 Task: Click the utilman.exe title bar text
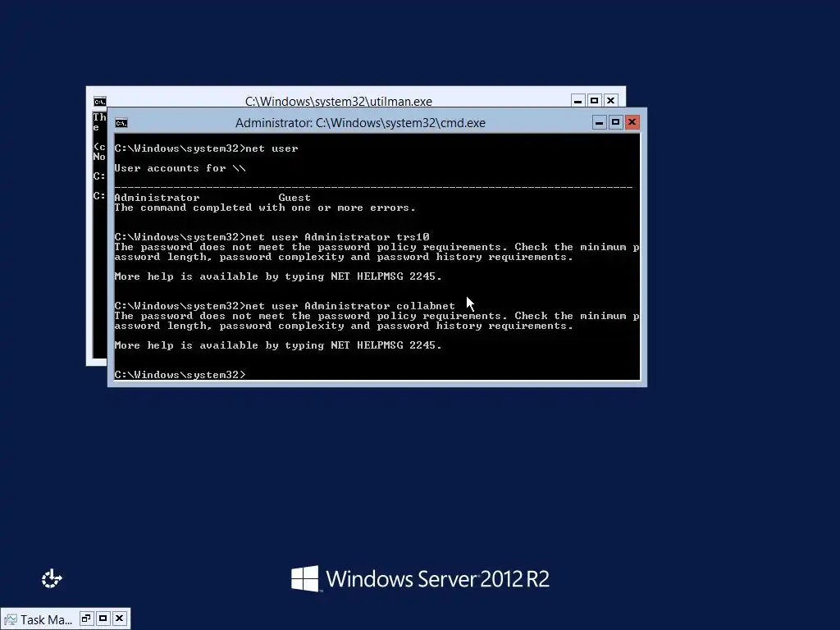[x=339, y=101]
